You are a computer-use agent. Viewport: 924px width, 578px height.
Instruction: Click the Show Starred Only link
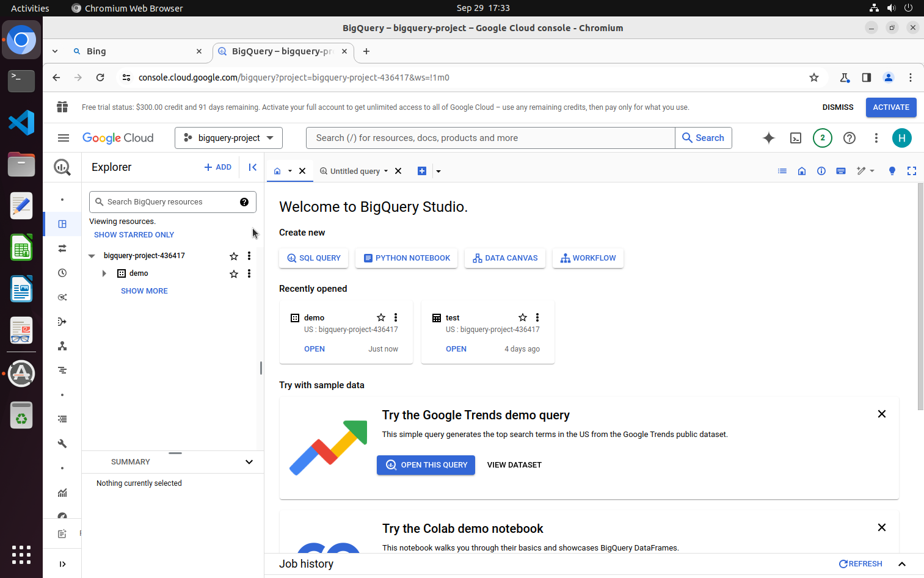coord(134,235)
